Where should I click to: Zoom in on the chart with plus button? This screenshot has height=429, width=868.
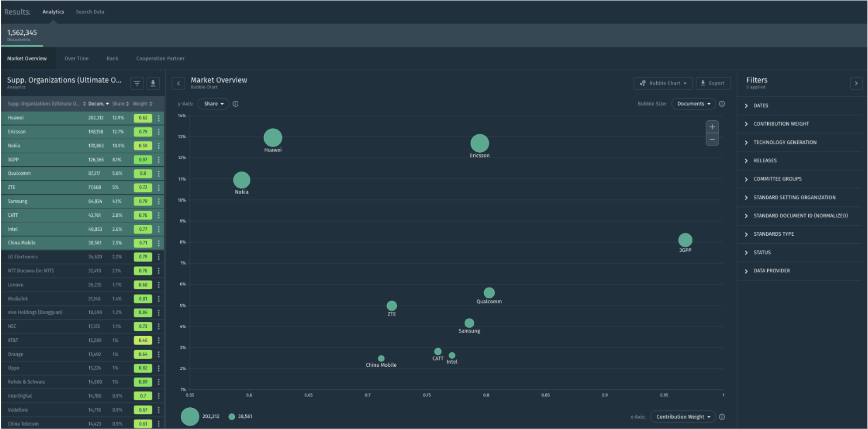[x=712, y=127]
